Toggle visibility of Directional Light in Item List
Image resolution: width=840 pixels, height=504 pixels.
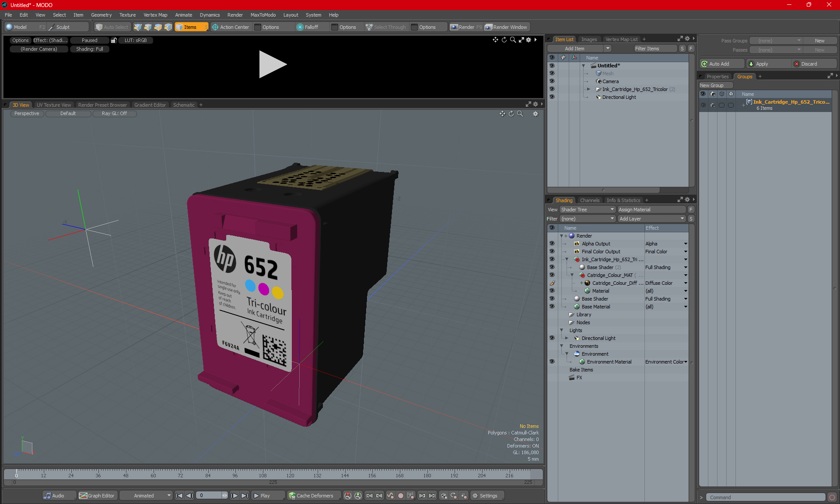tap(552, 97)
